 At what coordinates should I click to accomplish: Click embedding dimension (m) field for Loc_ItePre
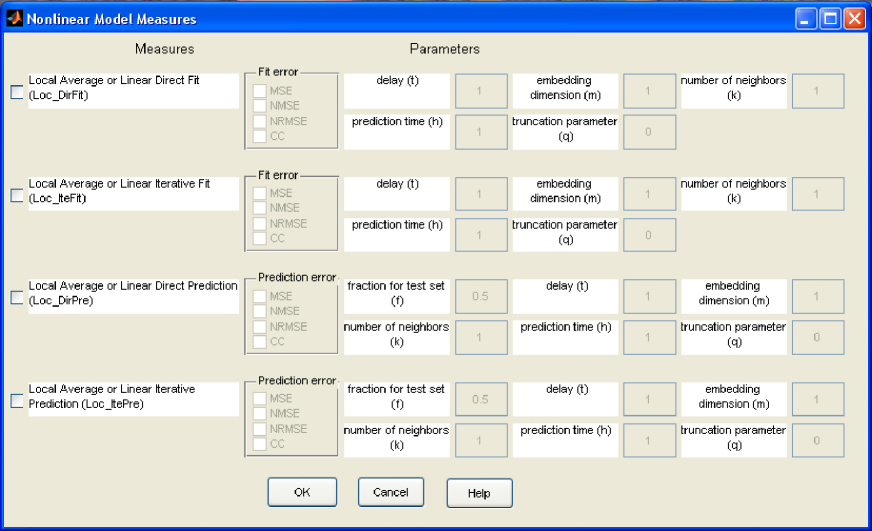(818, 400)
